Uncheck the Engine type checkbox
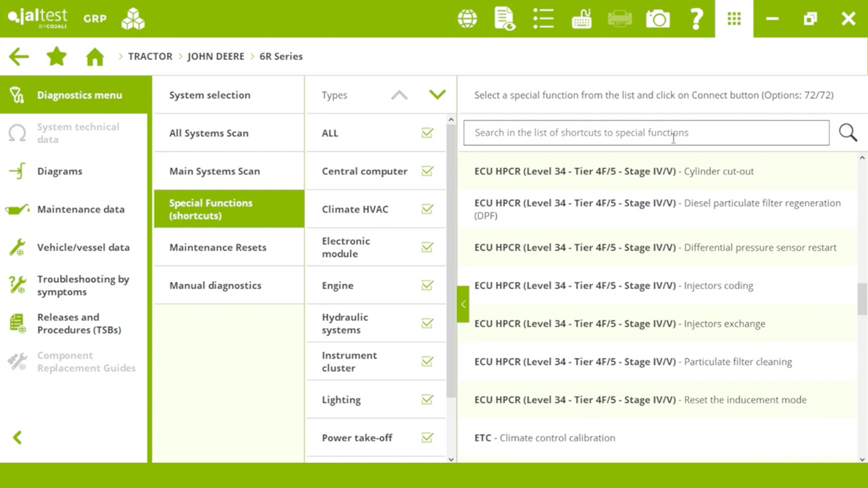 coord(427,286)
